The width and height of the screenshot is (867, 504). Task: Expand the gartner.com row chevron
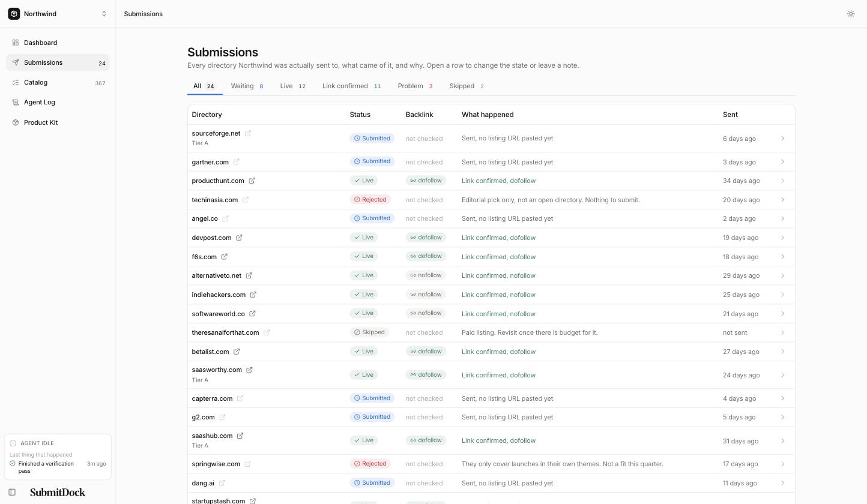[782, 162]
